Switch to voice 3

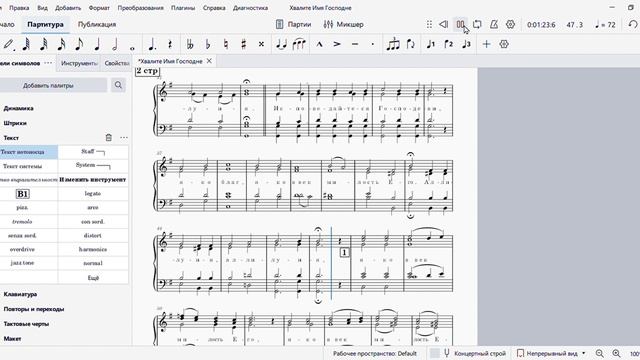click(466, 44)
